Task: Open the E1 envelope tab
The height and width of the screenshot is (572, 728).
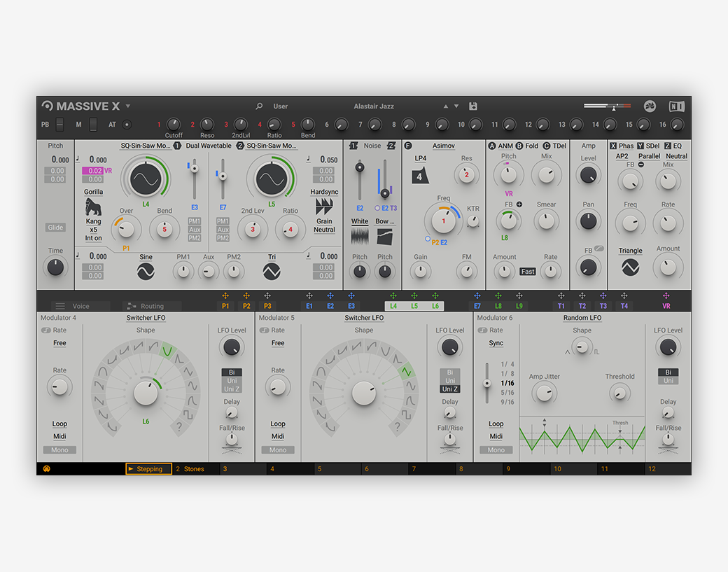Action: point(309,306)
